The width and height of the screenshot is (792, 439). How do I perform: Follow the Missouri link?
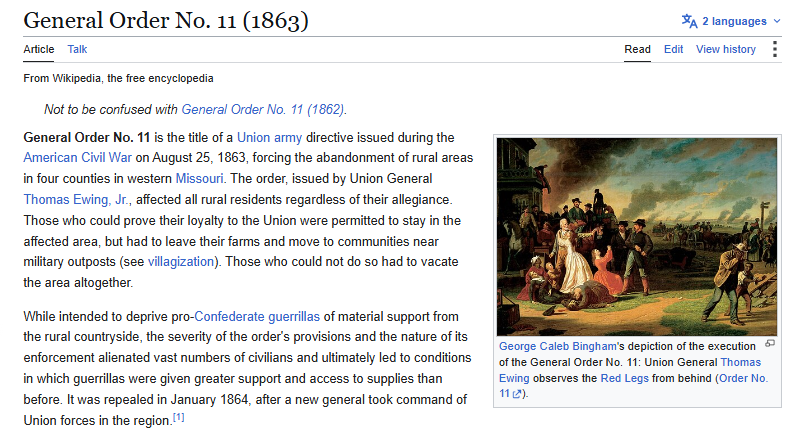pos(199,178)
